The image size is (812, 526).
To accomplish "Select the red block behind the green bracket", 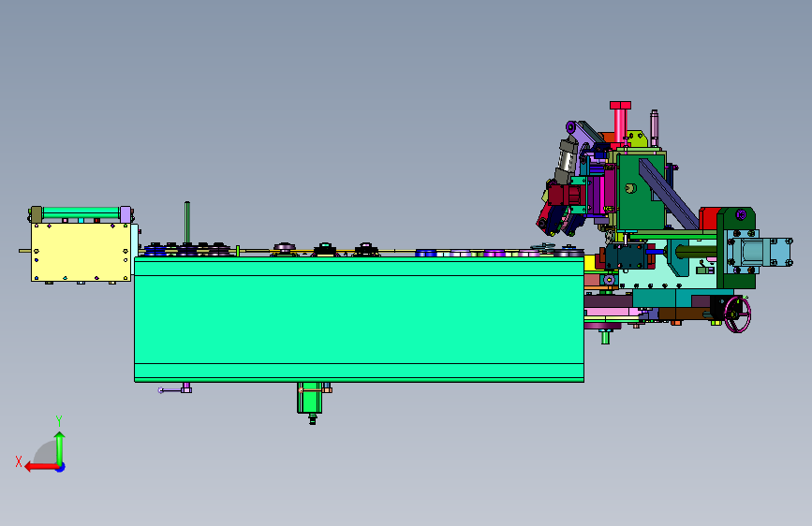I will click(x=708, y=218).
